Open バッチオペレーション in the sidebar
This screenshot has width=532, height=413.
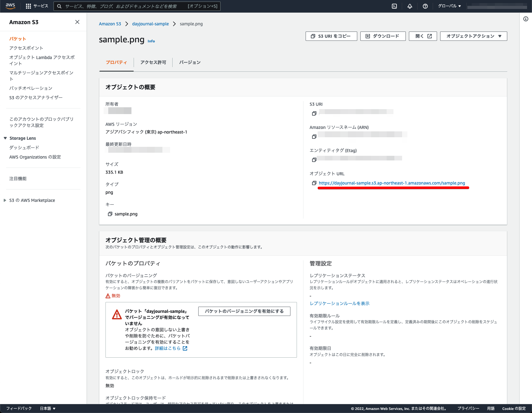tap(31, 88)
